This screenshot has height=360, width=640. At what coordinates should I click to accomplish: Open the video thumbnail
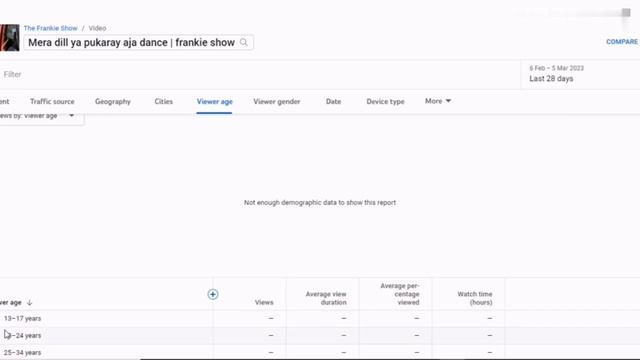(9, 38)
